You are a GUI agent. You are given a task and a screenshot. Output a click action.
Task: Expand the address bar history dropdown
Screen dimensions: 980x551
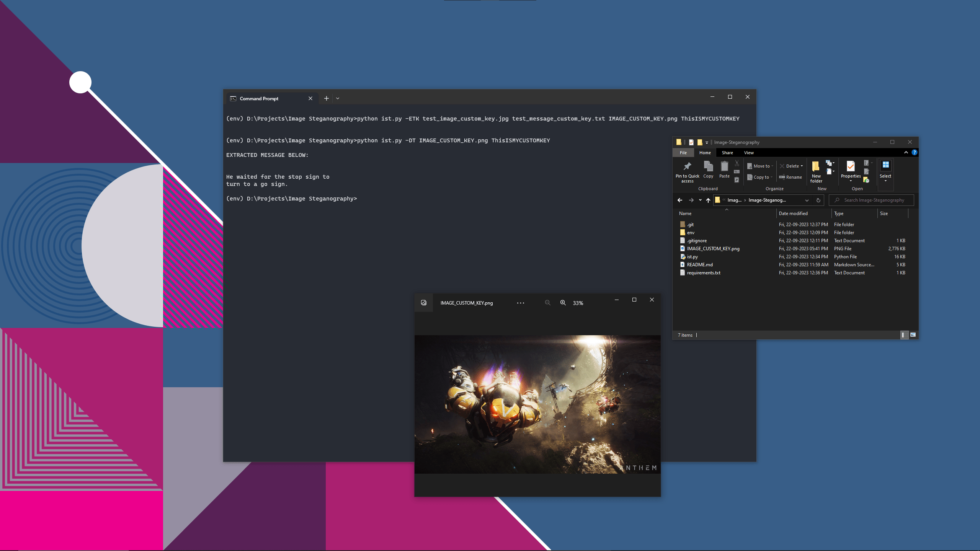[x=807, y=200]
